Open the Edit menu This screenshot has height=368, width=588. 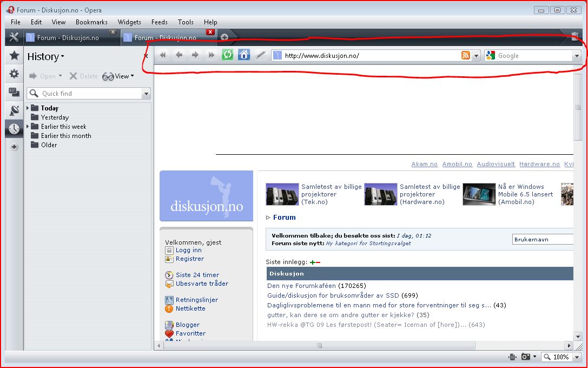pyautogui.click(x=36, y=22)
